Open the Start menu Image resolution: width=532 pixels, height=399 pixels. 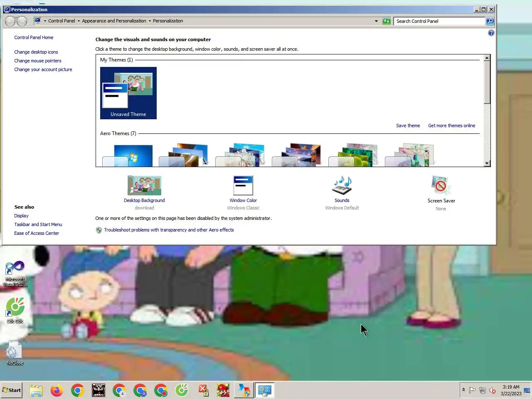[12, 390]
